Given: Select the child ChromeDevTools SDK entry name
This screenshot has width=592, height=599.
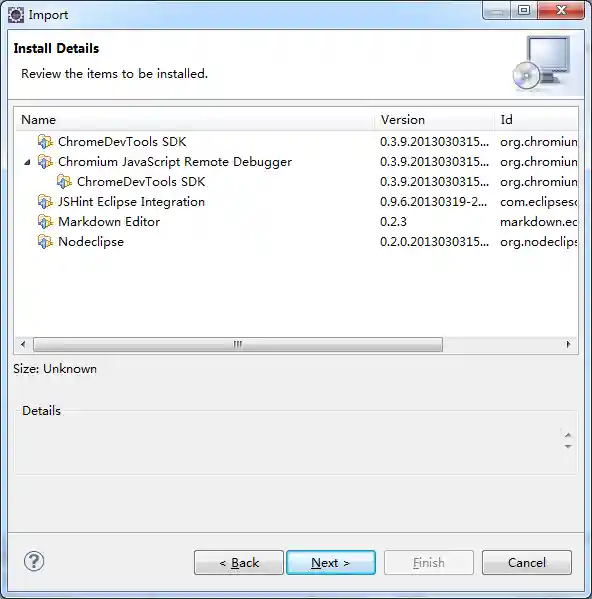Looking at the screenshot, I should coord(141,182).
